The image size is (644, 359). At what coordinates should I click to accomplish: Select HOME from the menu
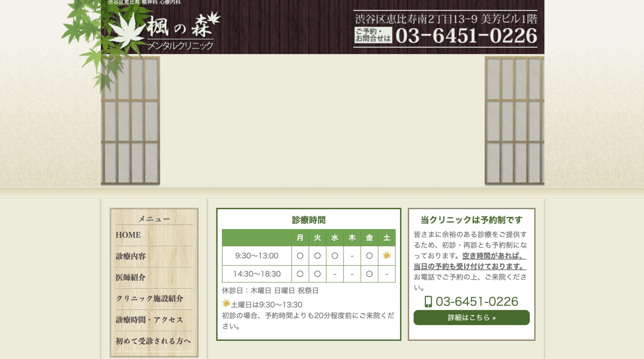pyautogui.click(x=128, y=235)
